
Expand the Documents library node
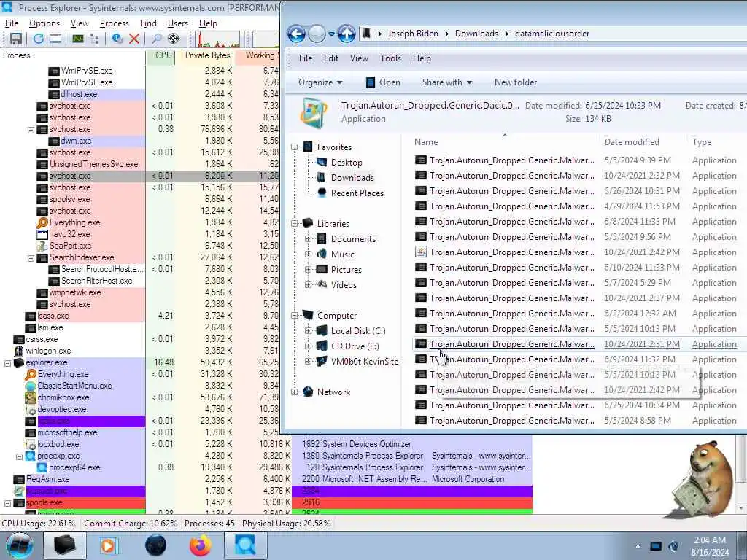(x=309, y=239)
